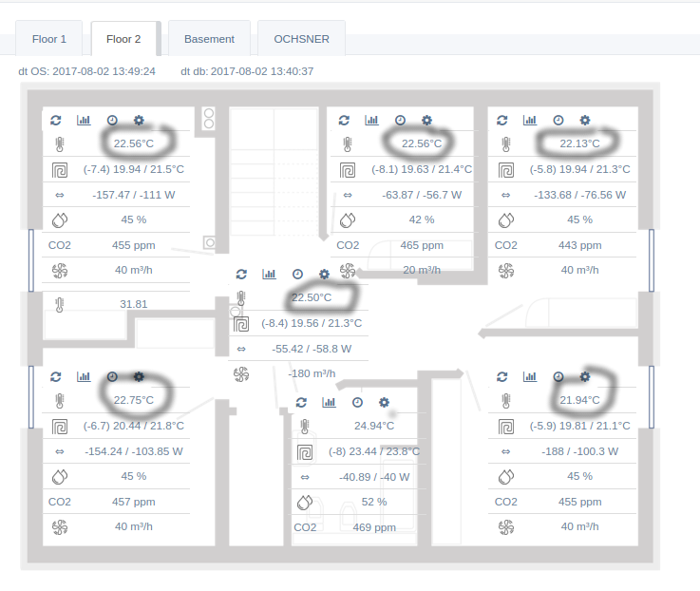Open gear settings for hallway with 22.50°C
Viewport: 700px width, 591px height.
(x=325, y=274)
